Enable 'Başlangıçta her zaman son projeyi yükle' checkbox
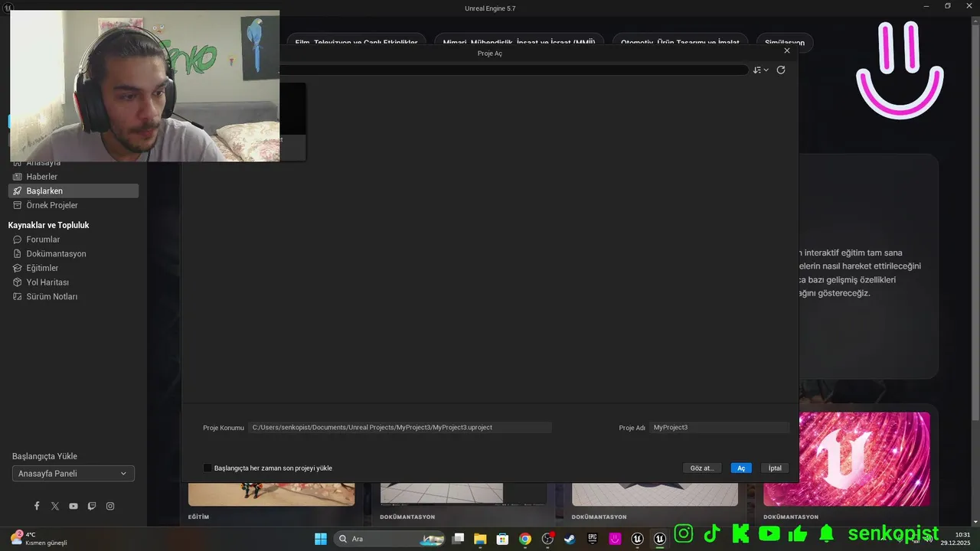 [x=207, y=468]
